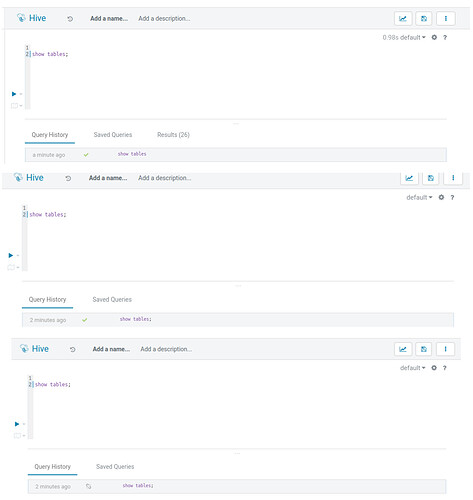Screen dimensions: 473x500
Task: Open the show tables entry from a minute ago
Action: point(236,155)
